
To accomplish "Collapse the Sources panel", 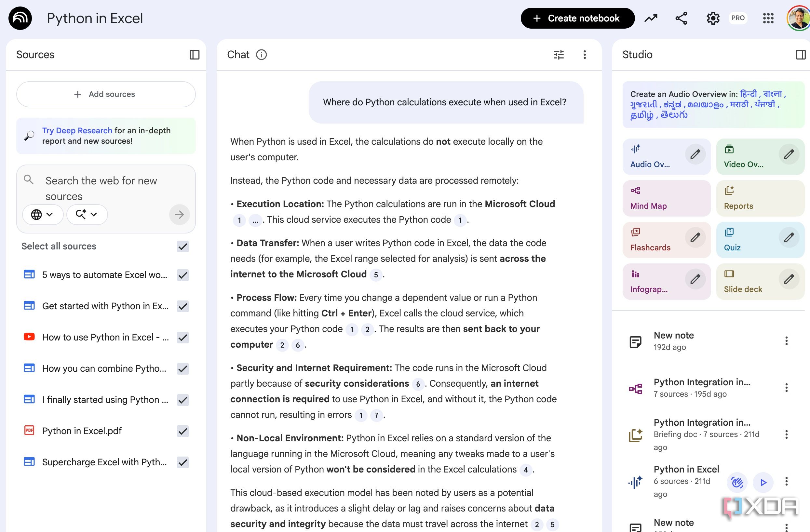I will point(194,54).
